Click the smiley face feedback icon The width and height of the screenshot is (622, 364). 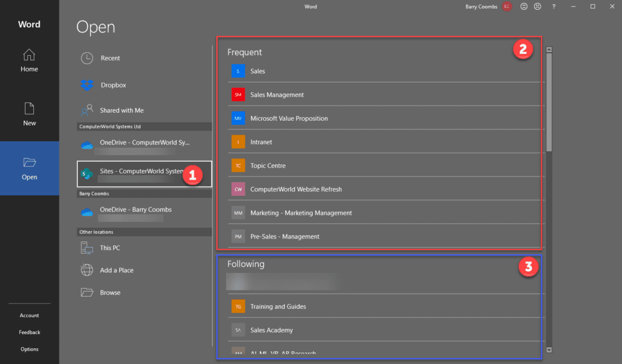pyautogui.click(x=524, y=6)
